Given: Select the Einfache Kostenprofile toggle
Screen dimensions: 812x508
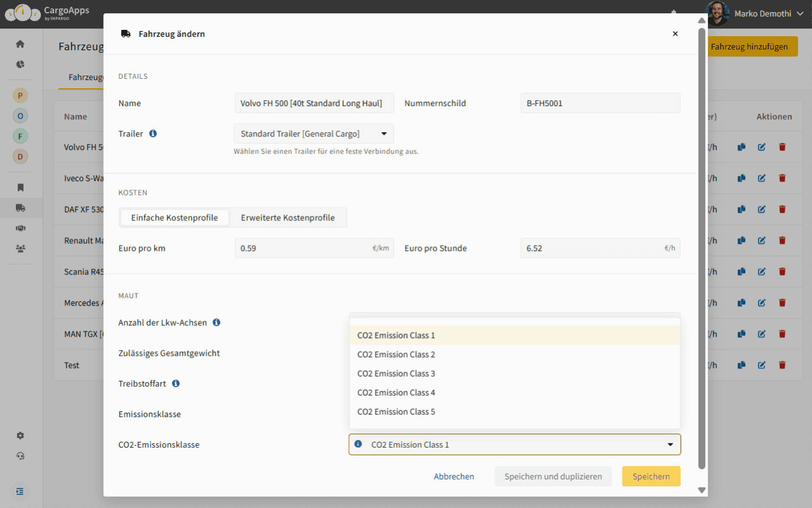Looking at the screenshot, I should click(x=174, y=218).
